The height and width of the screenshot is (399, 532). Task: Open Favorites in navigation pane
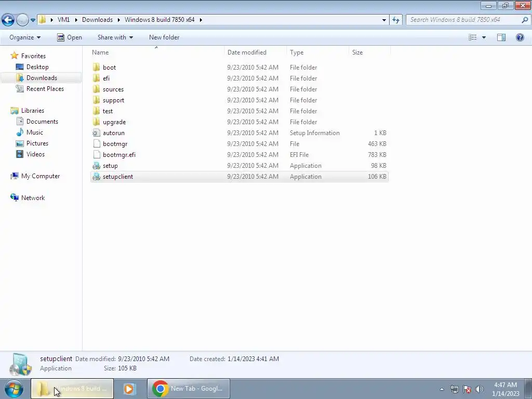tap(33, 56)
